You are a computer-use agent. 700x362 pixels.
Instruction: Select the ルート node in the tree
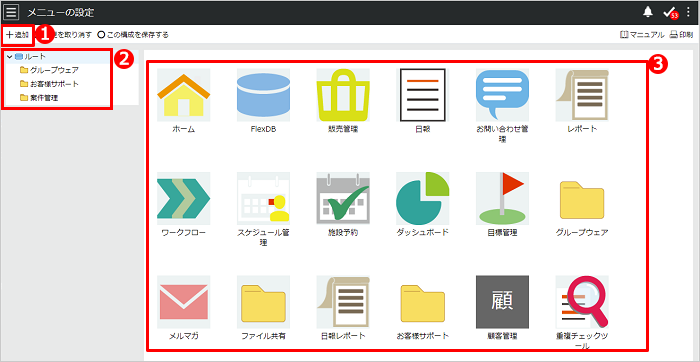point(30,57)
